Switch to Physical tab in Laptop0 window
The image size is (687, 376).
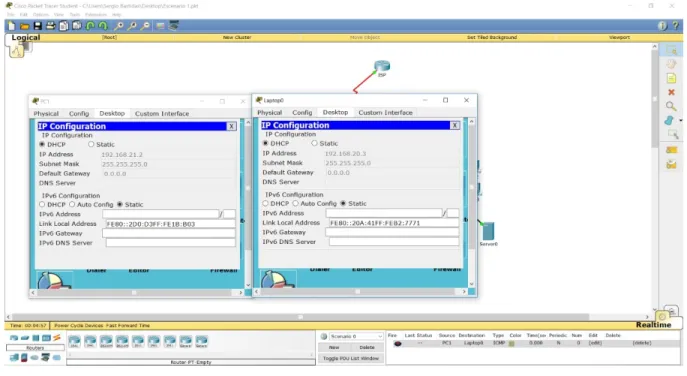[269, 113]
